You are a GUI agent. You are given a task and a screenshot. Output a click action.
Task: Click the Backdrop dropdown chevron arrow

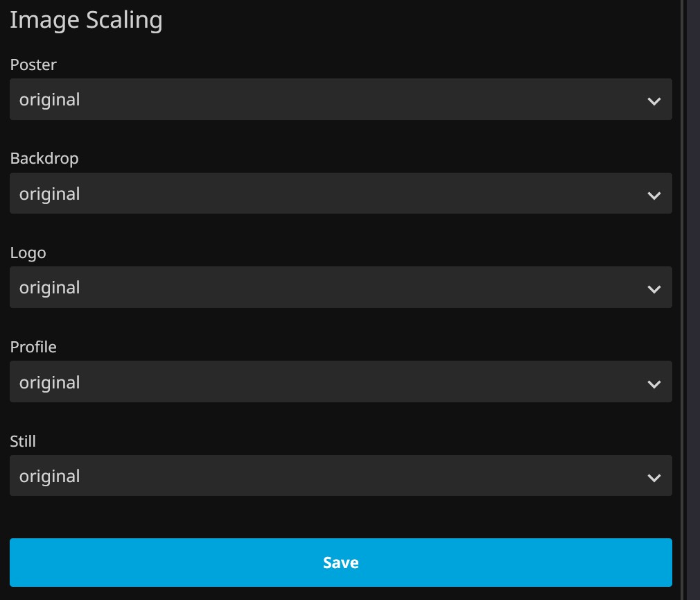(x=654, y=196)
